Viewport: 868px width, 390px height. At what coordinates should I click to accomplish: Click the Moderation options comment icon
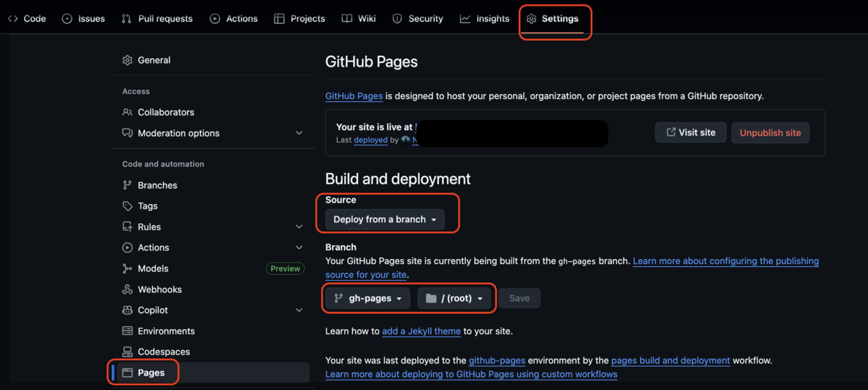[127, 133]
